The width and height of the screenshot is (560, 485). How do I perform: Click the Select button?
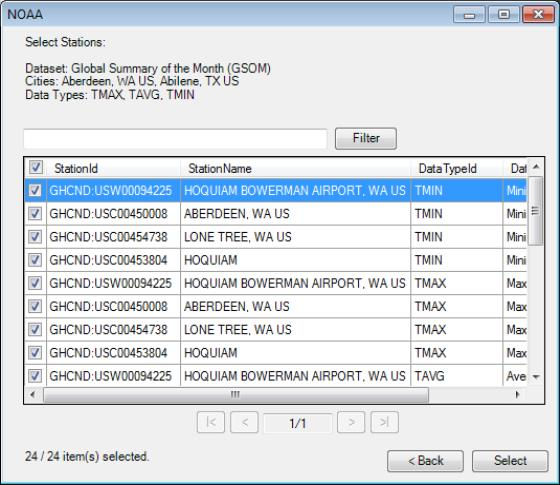(510, 461)
